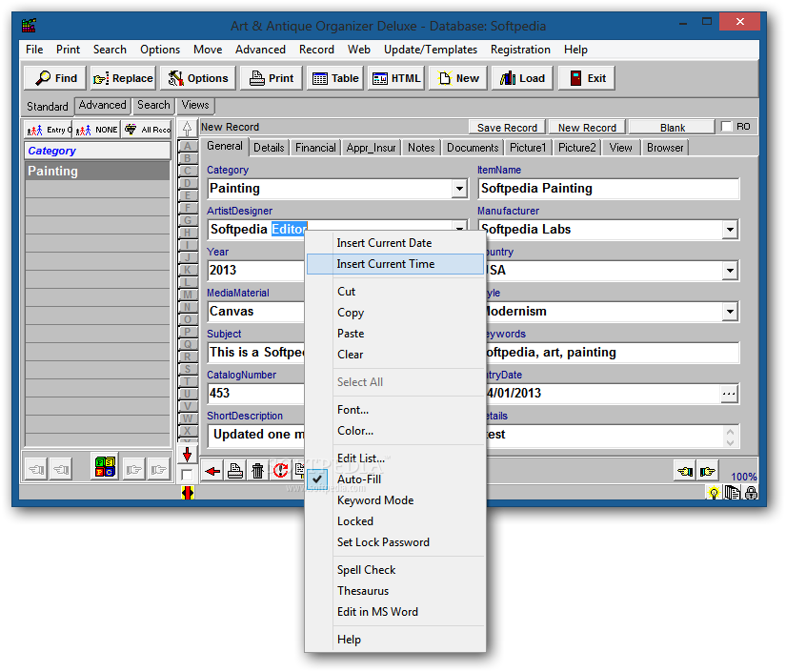The image size is (786, 672).
Task: Click the Load database toolbar button
Action: click(x=522, y=78)
